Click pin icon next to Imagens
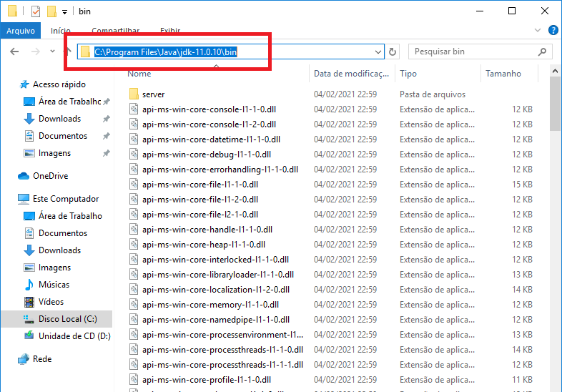Image resolution: width=562 pixels, height=392 pixels. pyautogui.click(x=106, y=153)
